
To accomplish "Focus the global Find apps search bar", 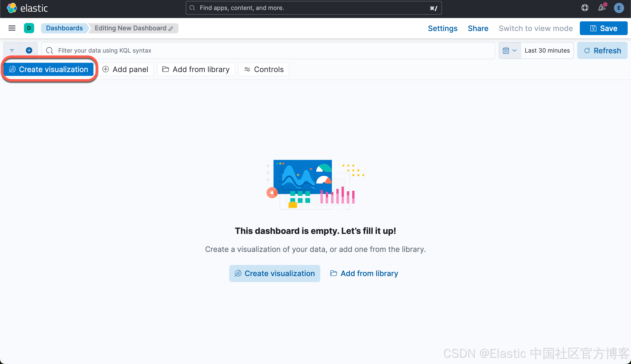I will tap(314, 8).
